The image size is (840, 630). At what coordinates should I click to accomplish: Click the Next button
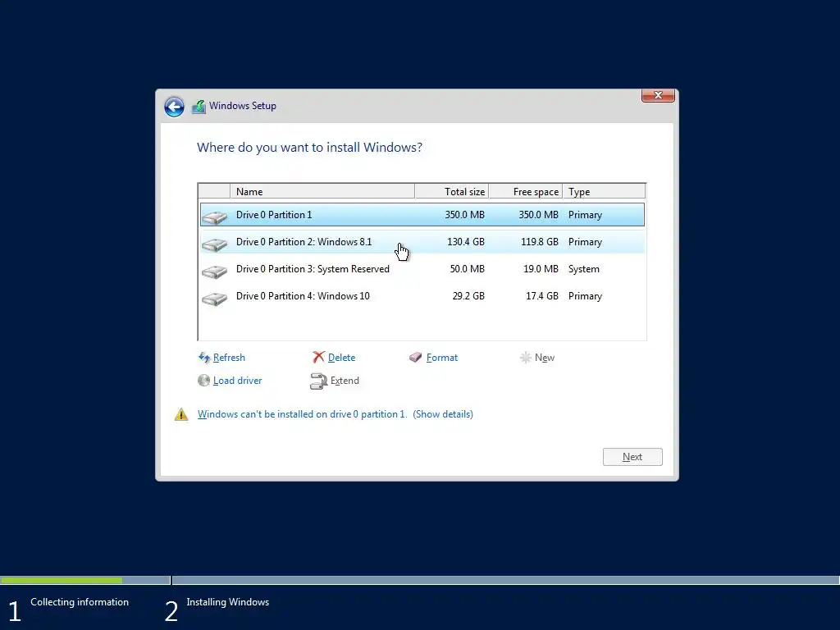point(632,457)
